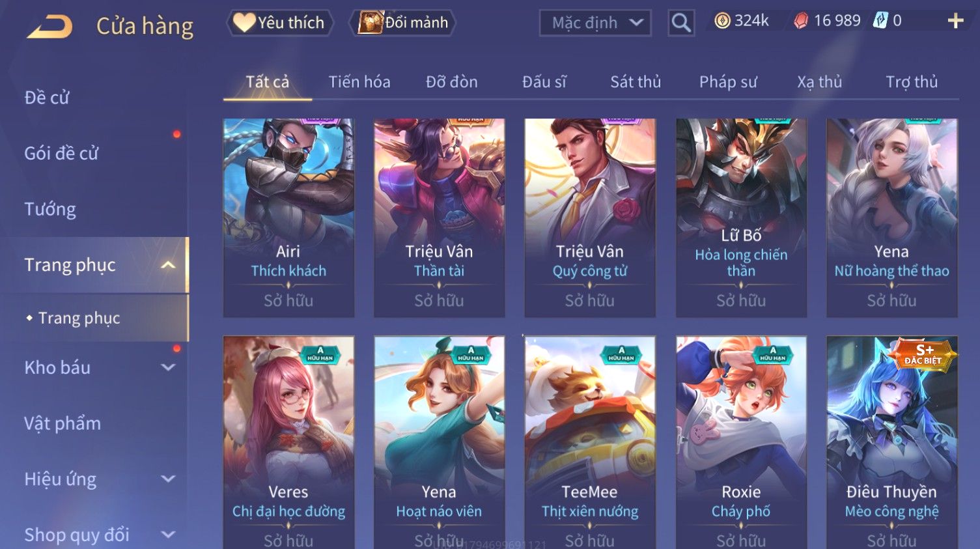Select Điêu Thuyền Mèo công nghệ skin

[x=891, y=443]
